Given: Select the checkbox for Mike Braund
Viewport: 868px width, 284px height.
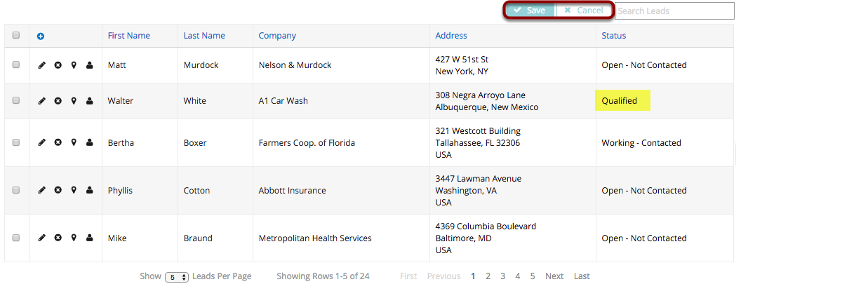Looking at the screenshot, I should pos(16,238).
